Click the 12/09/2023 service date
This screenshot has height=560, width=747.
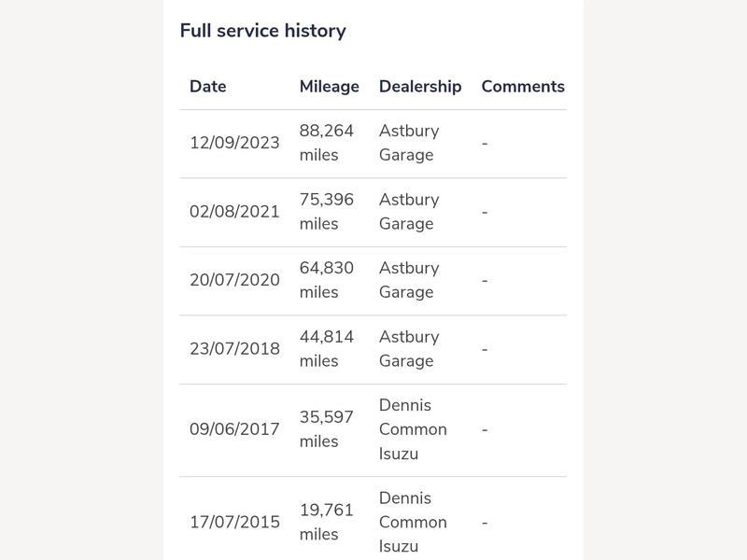[234, 143]
